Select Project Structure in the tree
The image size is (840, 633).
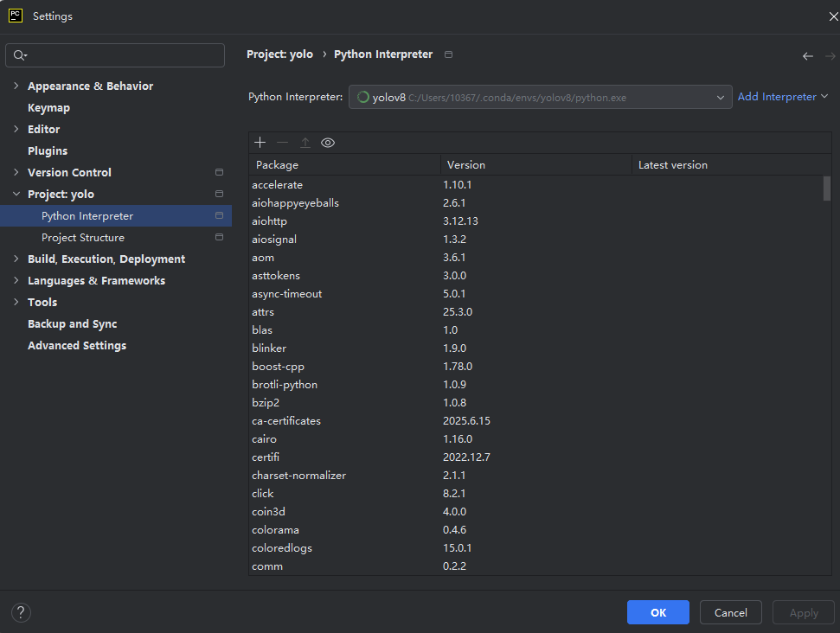[x=83, y=237]
